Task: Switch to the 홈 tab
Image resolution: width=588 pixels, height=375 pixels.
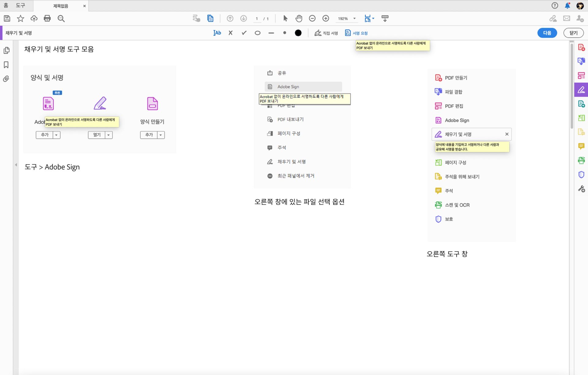Action: (5, 5)
